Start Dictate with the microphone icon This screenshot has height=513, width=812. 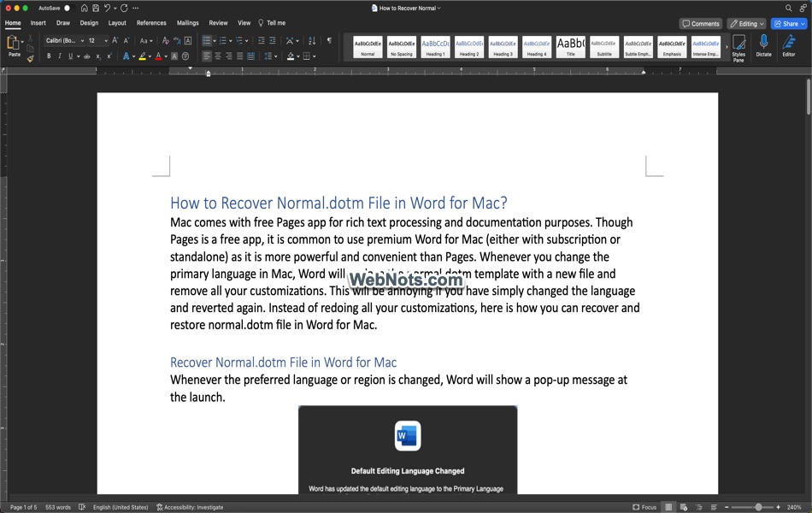(x=763, y=45)
